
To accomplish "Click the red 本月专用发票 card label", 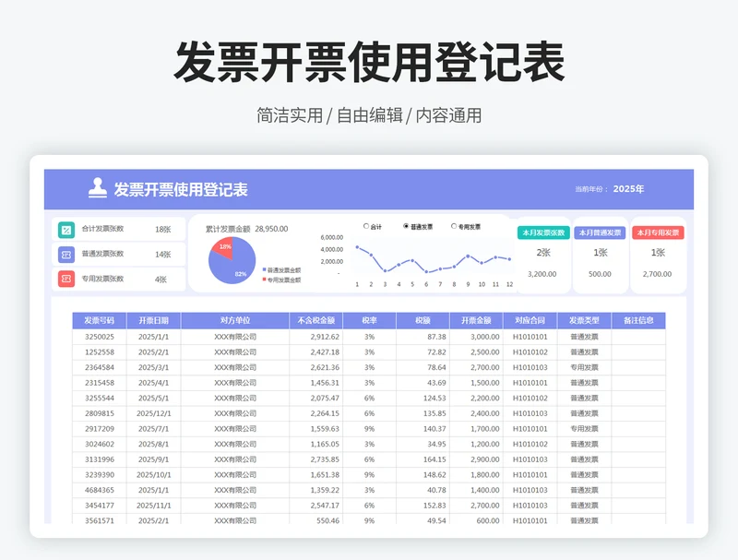I will tap(658, 232).
